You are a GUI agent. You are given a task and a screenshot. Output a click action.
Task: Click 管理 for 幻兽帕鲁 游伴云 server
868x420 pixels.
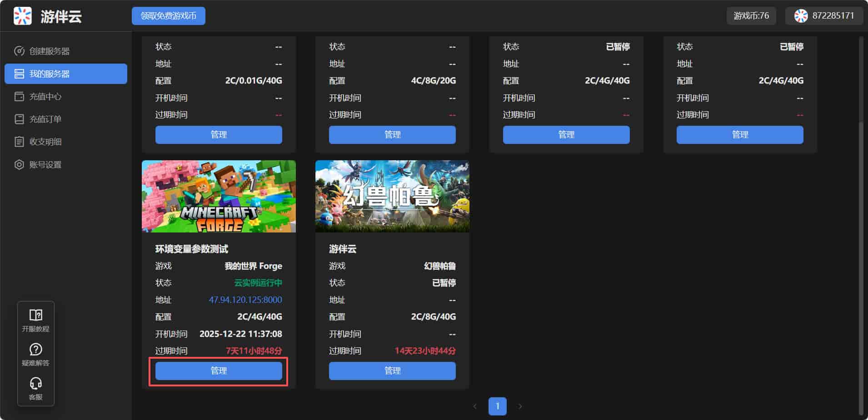click(392, 371)
